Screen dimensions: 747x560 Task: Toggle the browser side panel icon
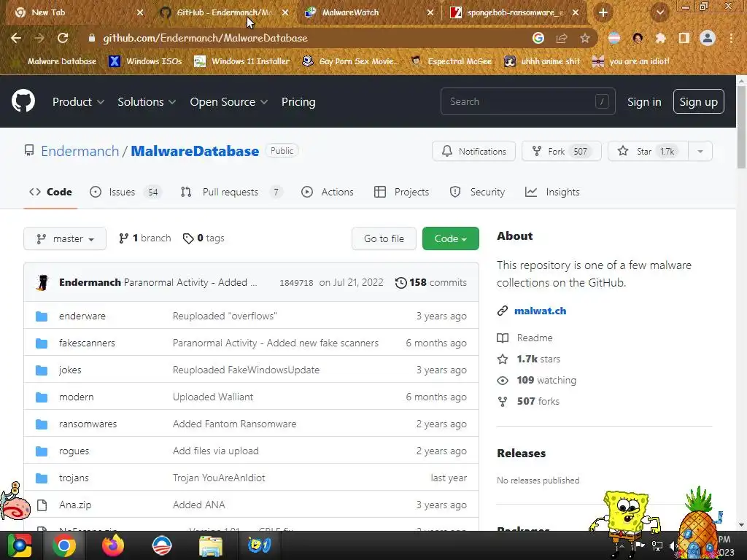point(684,38)
